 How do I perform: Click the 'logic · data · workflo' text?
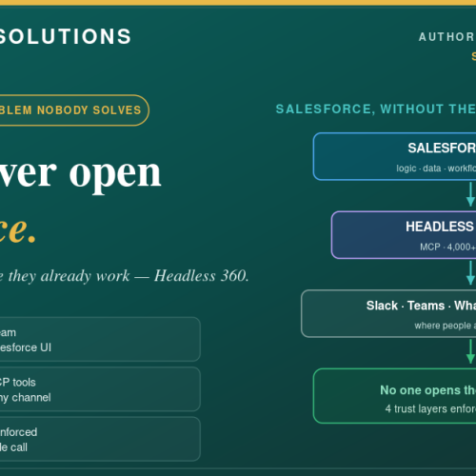[436, 169]
